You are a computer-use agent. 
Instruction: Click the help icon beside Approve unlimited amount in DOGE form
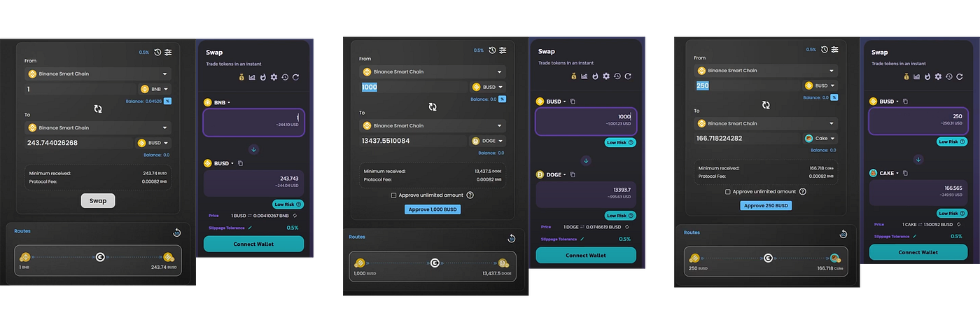click(x=470, y=195)
